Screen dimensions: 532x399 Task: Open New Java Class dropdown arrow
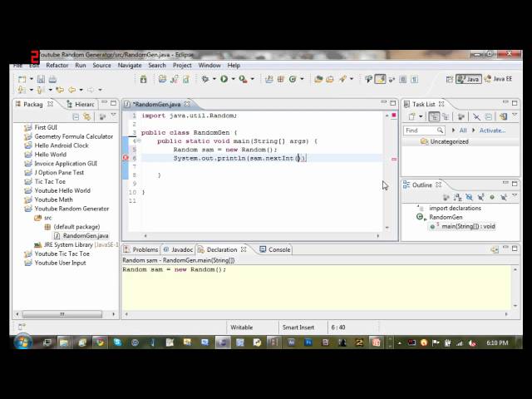pyautogui.click(x=302, y=79)
